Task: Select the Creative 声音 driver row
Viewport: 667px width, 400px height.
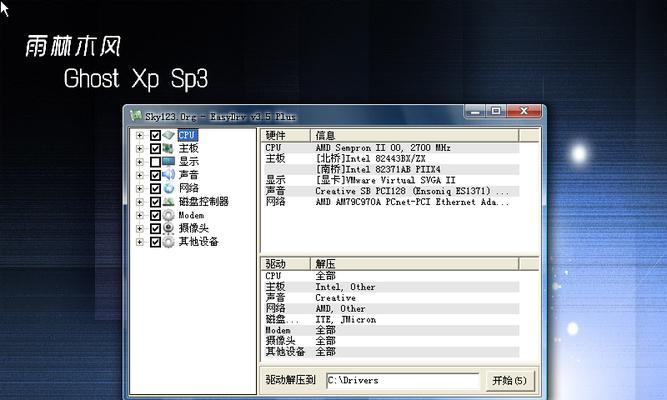Action: coord(390,298)
